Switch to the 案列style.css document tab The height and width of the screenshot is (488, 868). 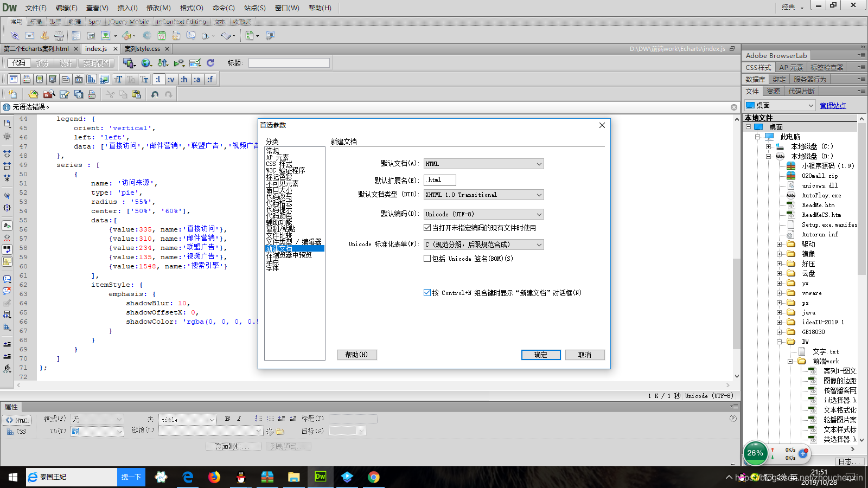(x=142, y=49)
